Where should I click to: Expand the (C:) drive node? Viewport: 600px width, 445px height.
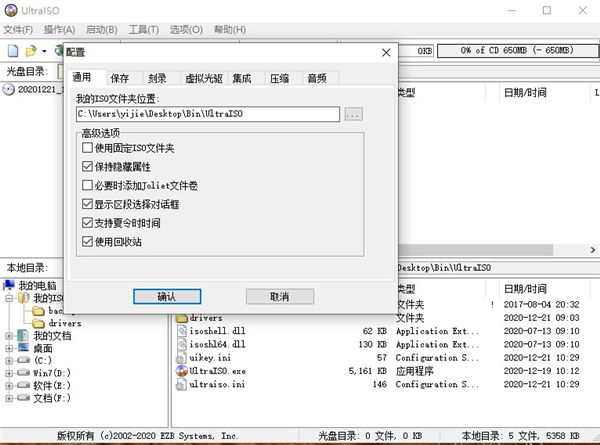(x=9, y=360)
